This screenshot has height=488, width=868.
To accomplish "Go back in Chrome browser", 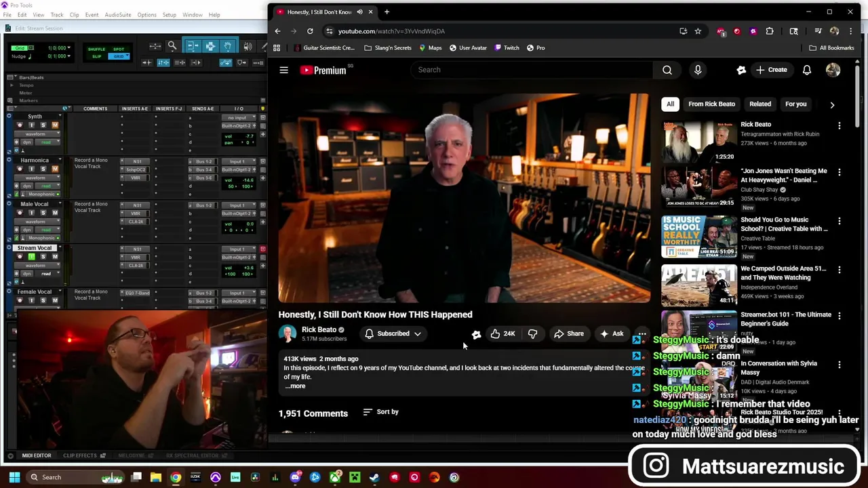I will 277,31.
